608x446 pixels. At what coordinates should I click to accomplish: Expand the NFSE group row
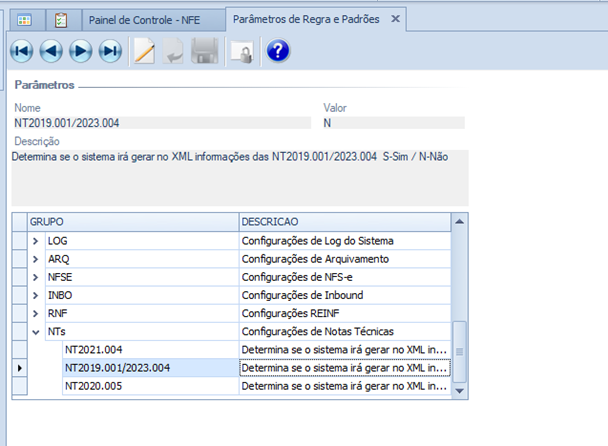coord(37,277)
